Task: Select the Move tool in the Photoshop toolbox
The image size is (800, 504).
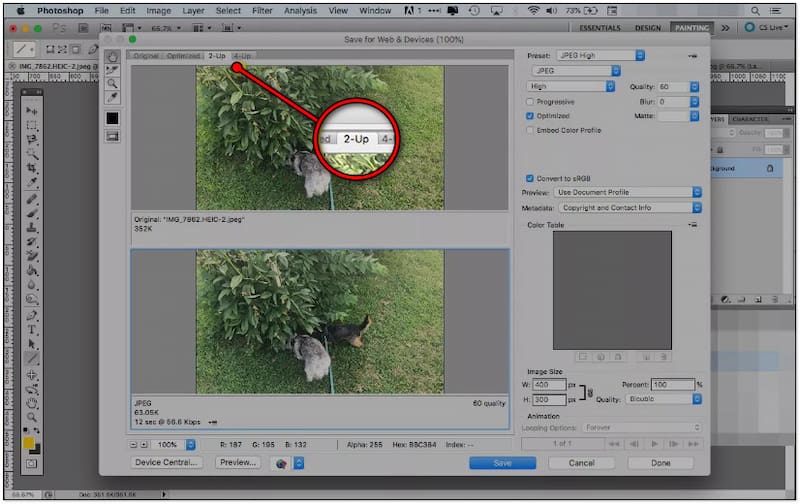Action: click(x=32, y=111)
